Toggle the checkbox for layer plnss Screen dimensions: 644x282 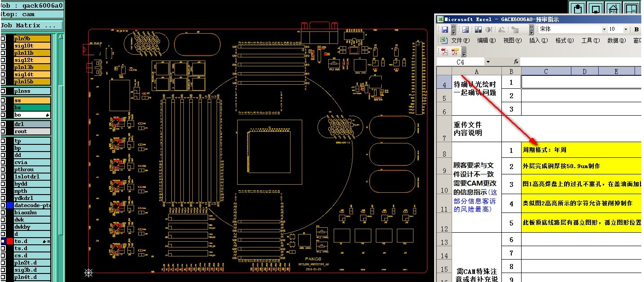coord(3,91)
